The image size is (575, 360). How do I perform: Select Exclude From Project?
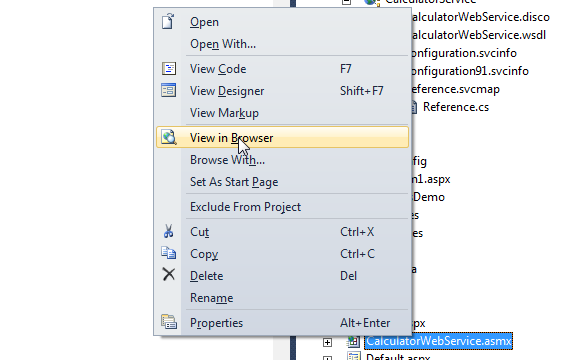(x=245, y=207)
